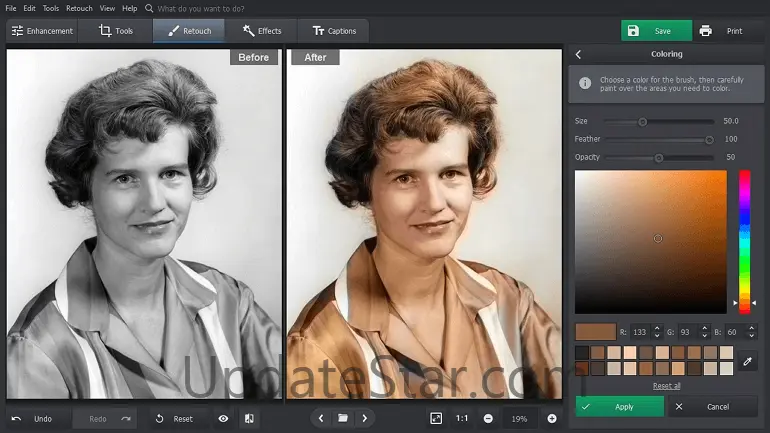Toggle the before/after split view
This screenshot has height=433, width=770.
[x=248, y=418]
